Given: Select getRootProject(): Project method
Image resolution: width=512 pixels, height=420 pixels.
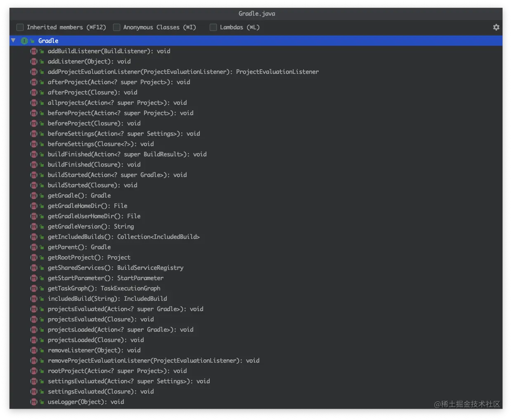Looking at the screenshot, I should coord(89,257).
